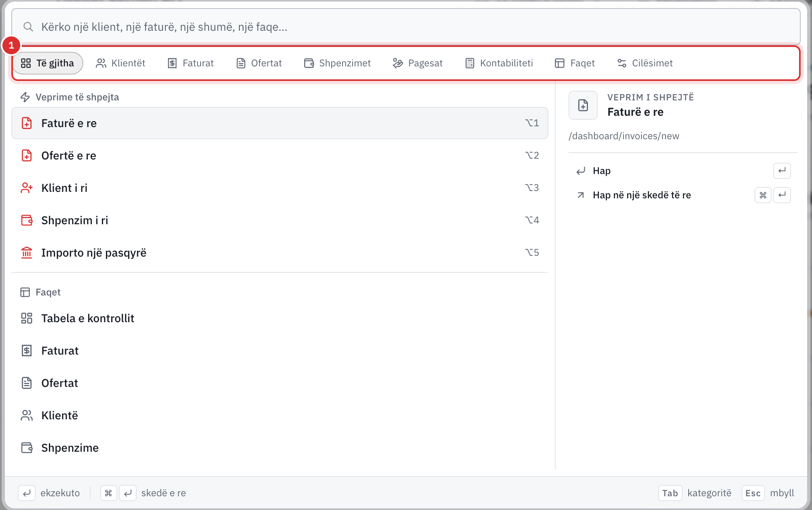Viewport: 812px width, 510px height.
Task: Choose the Faturë e re quick action text
Action: point(69,123)
